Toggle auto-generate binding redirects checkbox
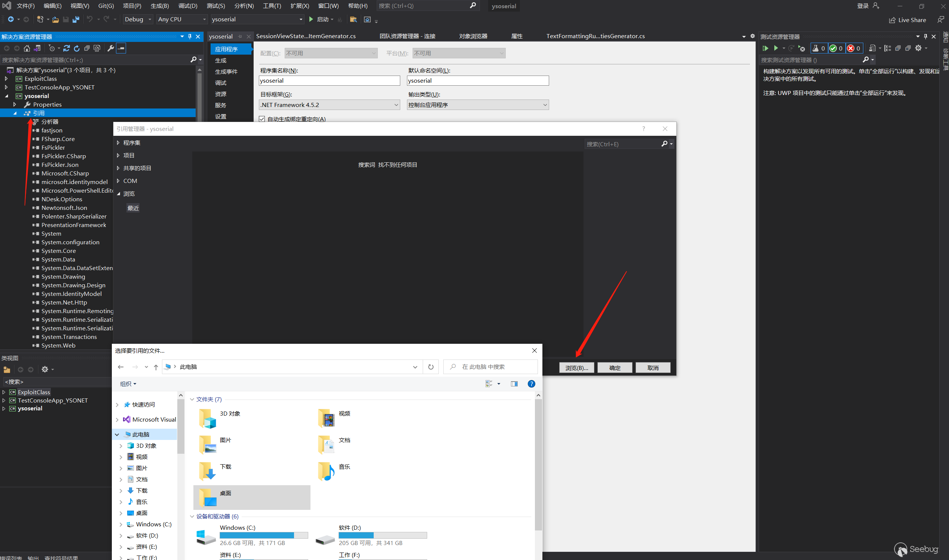Screen dimensions: 949x560 coord(262,119)
